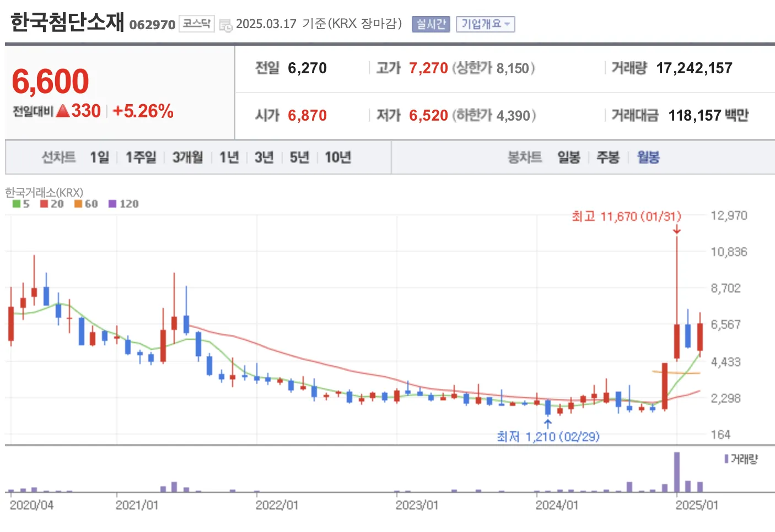The image size is (775, 532).
Task: Click the 코스닥 market badge
Action: coord(197,24)
